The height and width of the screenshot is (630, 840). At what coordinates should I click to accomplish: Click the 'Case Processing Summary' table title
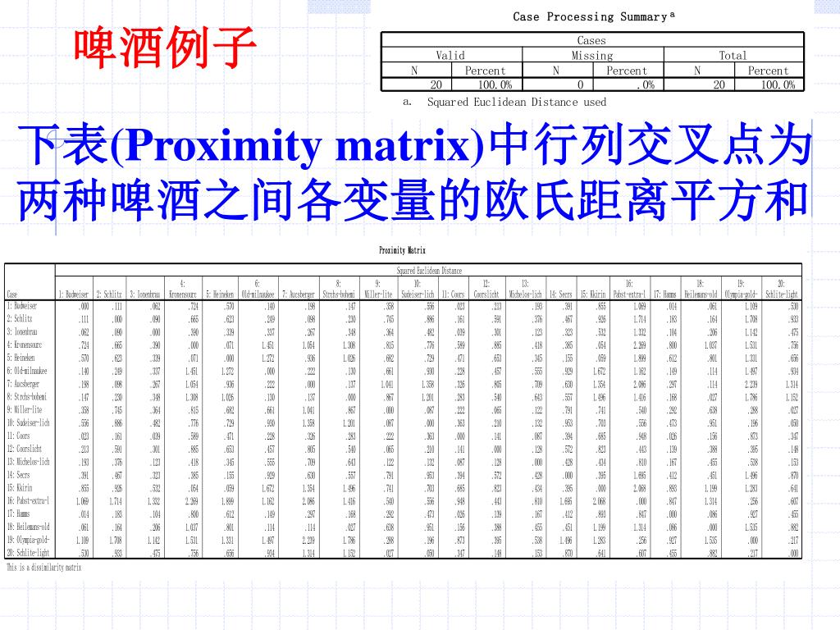tap(594, 16)
